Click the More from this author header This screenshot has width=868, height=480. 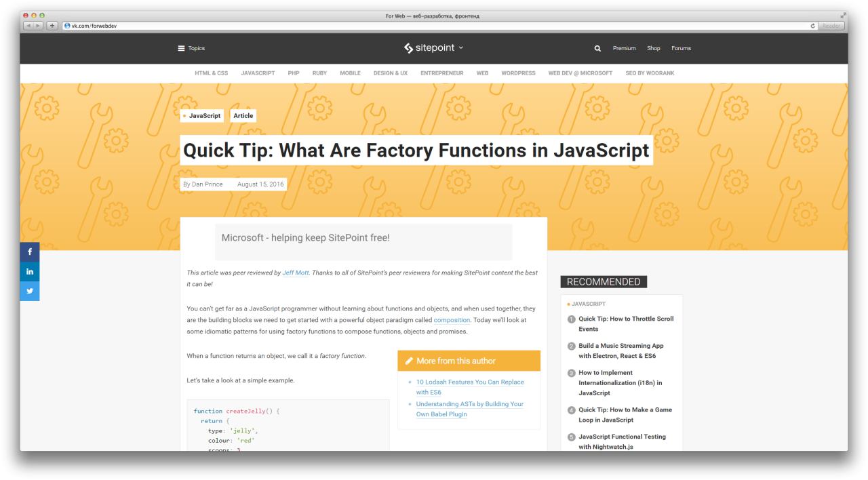[469, 361]
